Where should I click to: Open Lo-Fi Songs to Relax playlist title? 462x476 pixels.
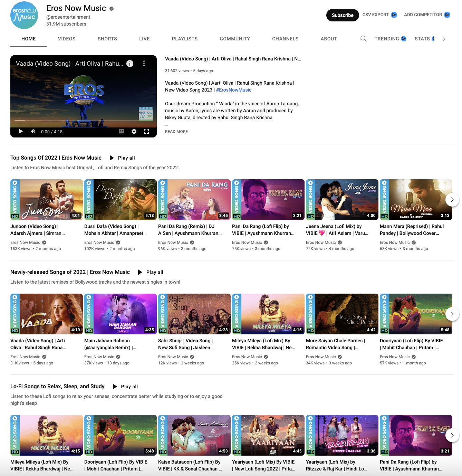click(x=57, y=386)
